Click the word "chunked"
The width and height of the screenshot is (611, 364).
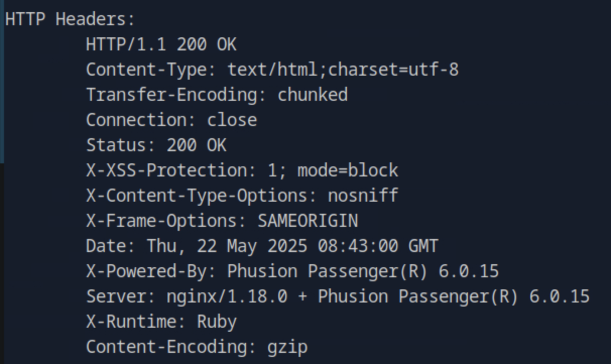(313, 94)
